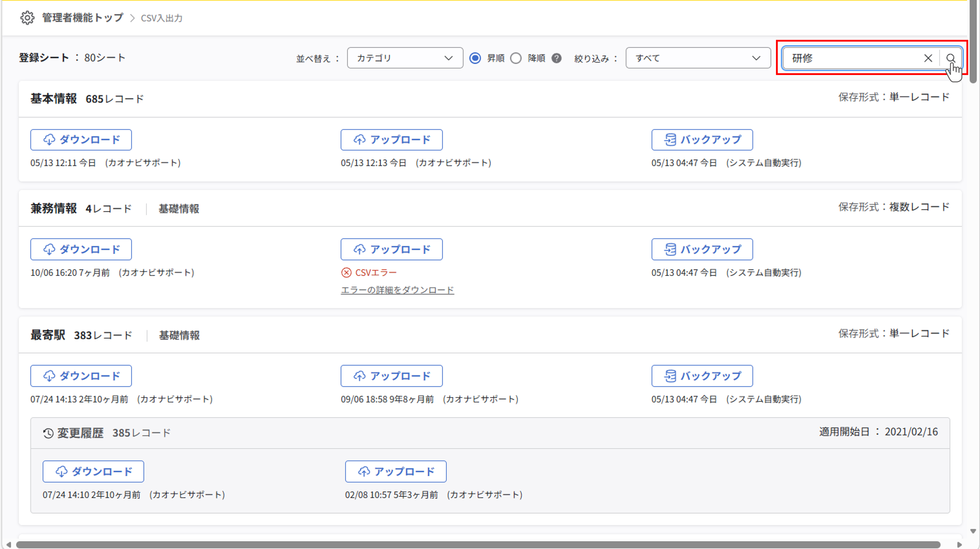Click 保存形式：複数レコード label

894,207
